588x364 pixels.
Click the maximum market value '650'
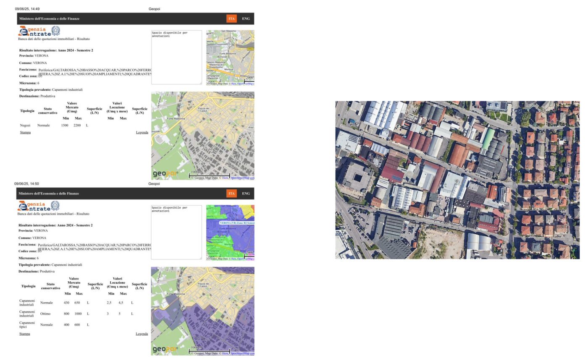(77, 303)
